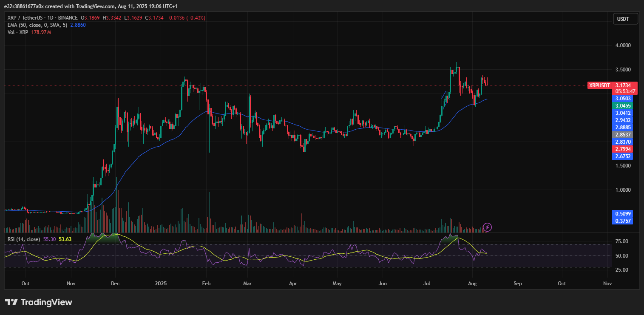Open the USDT currency selector
The width and height of the screenshot is (644, 315).
626,19
